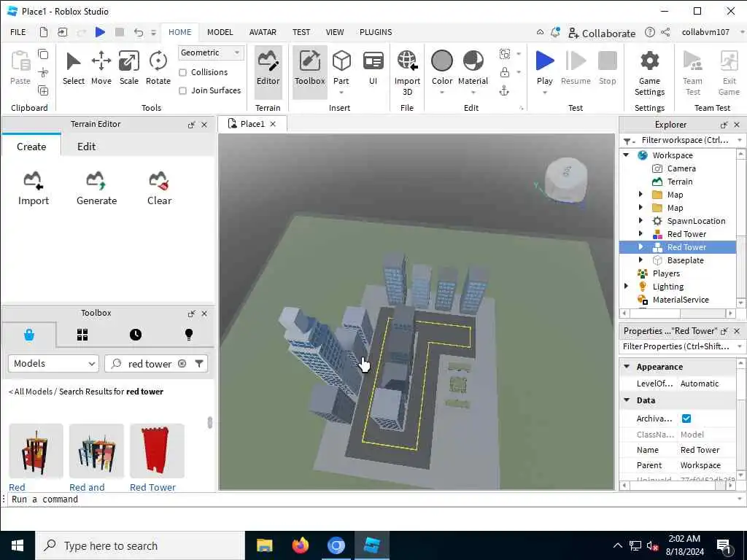Click the Share icon near account name
Viewport: 747px width, 560px height.
(x=665, y=32)
